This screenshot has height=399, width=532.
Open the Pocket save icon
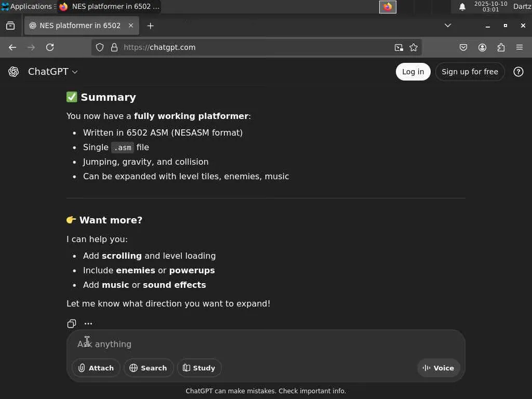pyautogui.click(x=463, y=47)
